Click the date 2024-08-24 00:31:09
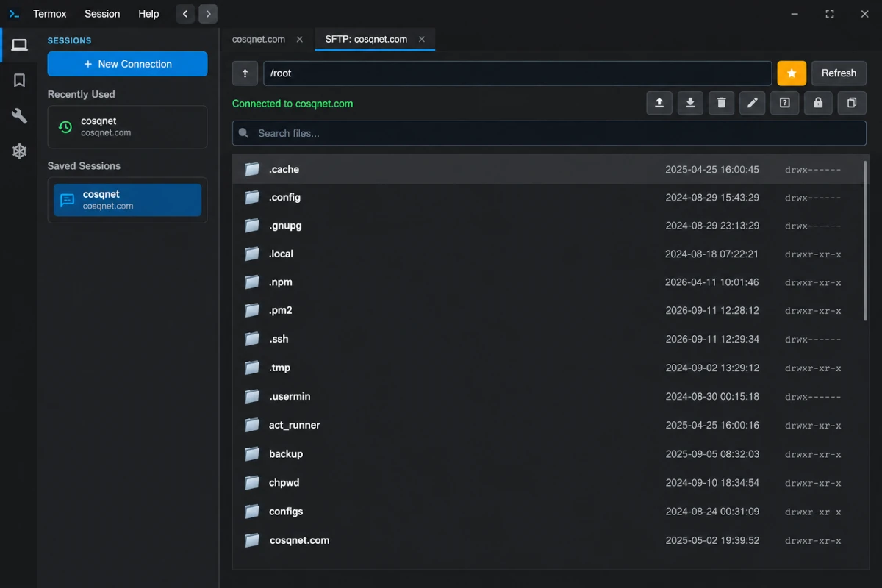 [712, 512]
